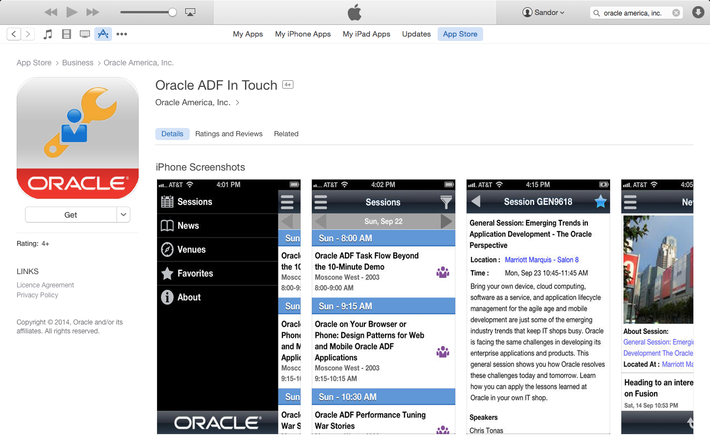Click Oracle America, Inc. breadcrumb

139,63
